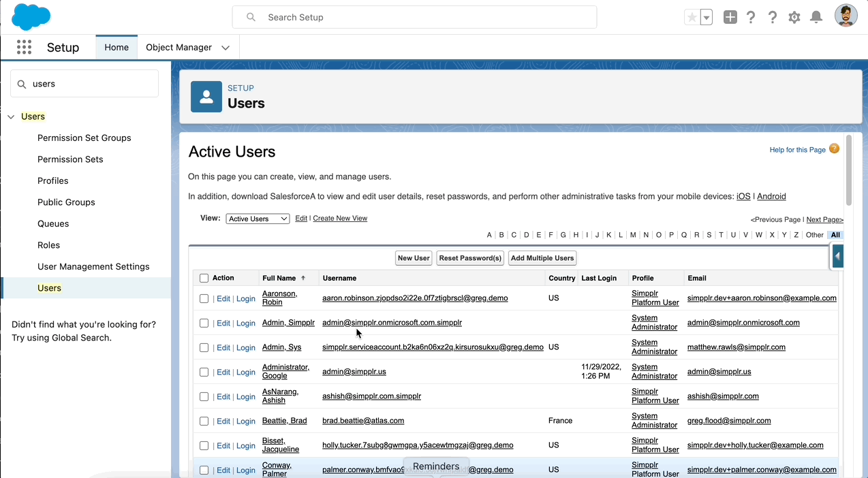Select the checkbox for Beattie, Brad
This screenshot has height=478, width=868.
tap(204, 421)
